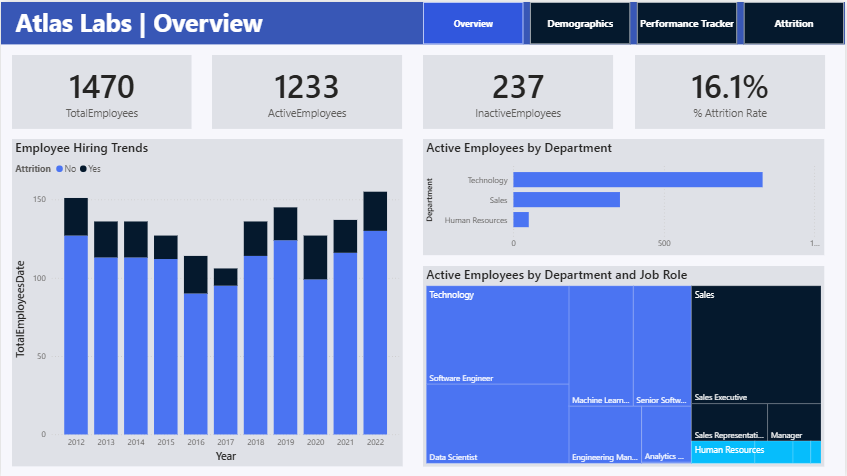Go to the Attrition page tab
The width and height of the screenshot is (847, 476).
794,23
